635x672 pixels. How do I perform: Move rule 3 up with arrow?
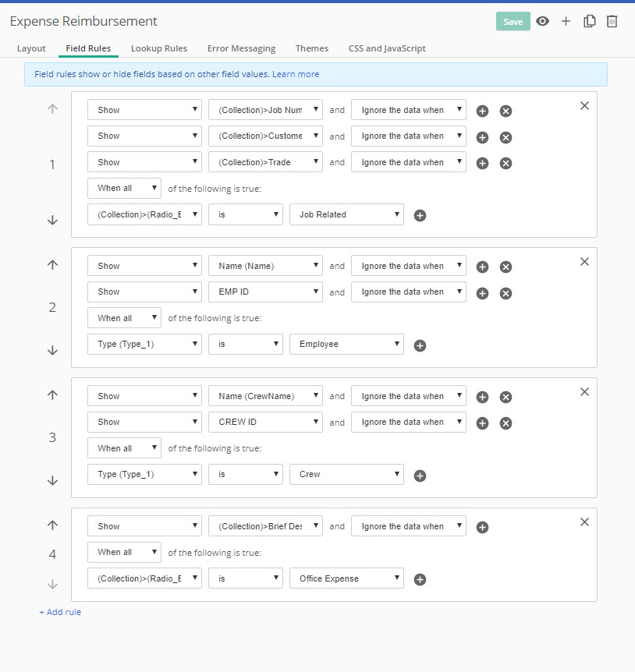tap(52, 395)
